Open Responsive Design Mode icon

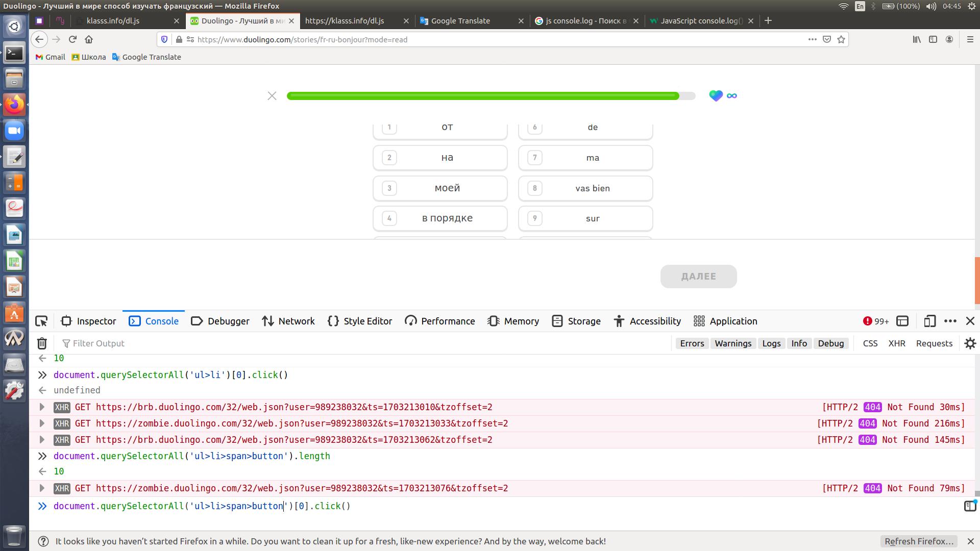(x=929, y=321)
